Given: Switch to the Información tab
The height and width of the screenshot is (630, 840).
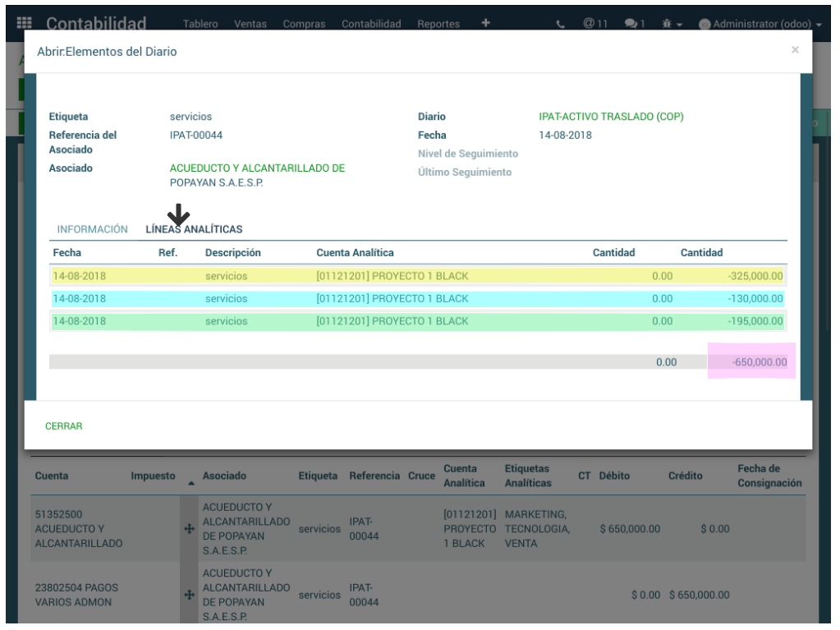Looking at the screenshot, I should [x=92, y=229].
